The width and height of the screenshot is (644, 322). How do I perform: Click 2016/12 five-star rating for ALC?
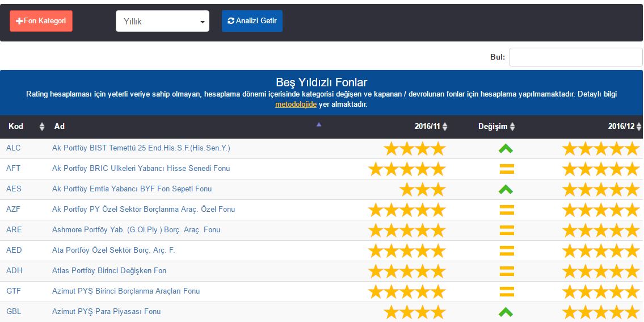(x=601, y=148)
